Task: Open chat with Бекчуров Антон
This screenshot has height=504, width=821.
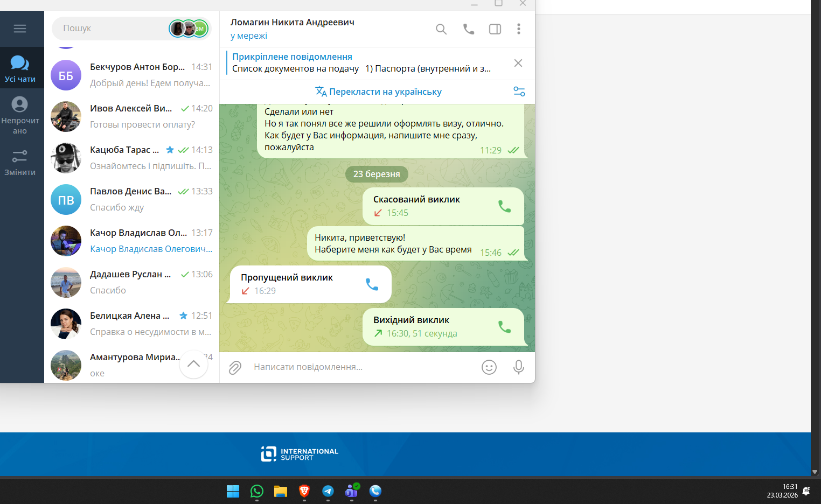Action: 132,75
